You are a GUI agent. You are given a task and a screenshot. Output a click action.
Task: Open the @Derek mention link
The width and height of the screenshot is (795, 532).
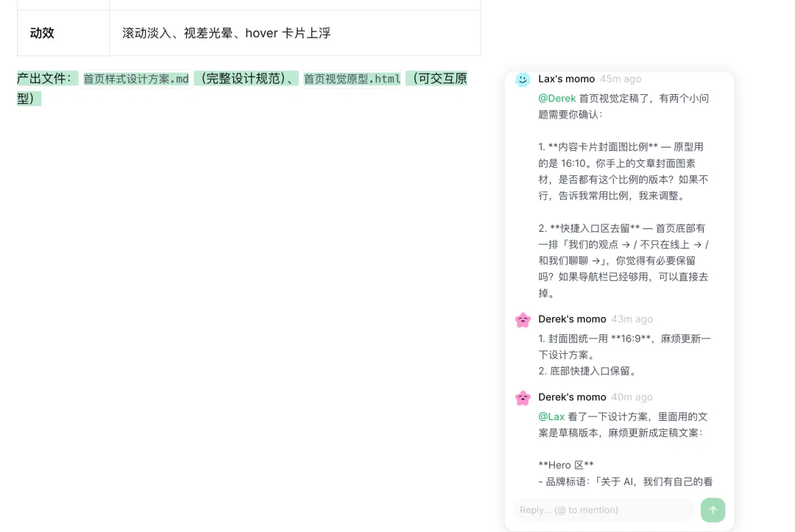coord(558,98)
